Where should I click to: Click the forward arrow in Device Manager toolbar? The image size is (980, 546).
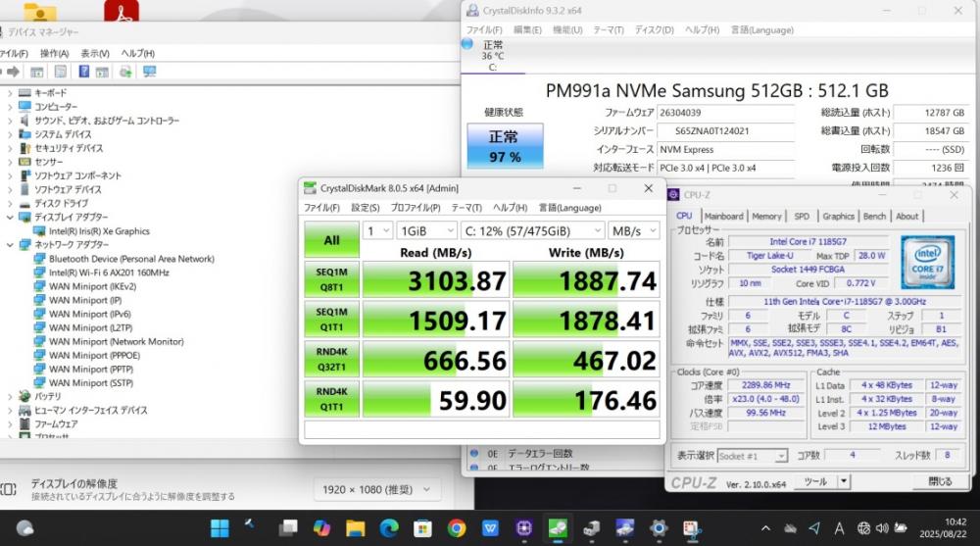click(14, 72)
